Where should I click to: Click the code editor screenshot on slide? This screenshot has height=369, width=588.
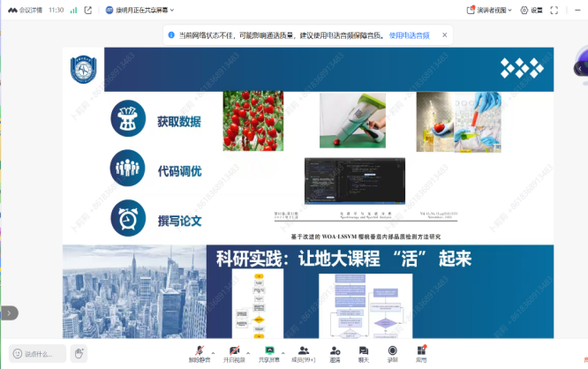tap(355, 181)
